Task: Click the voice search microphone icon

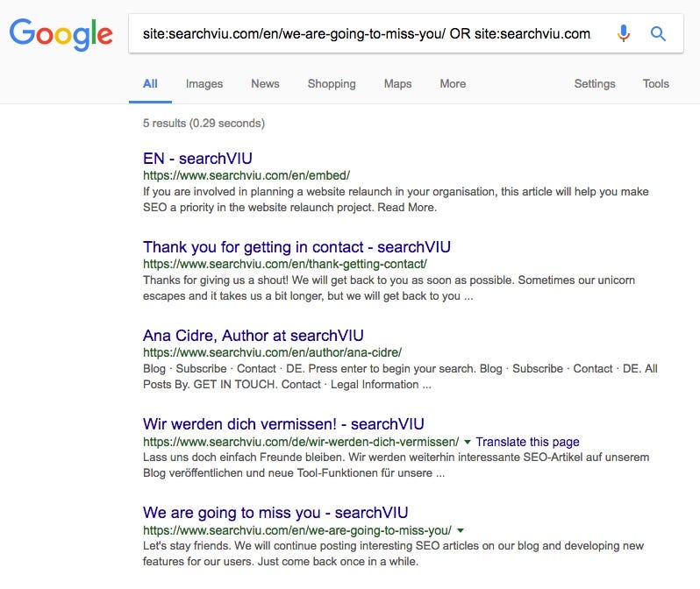Action: click(624, 33)
